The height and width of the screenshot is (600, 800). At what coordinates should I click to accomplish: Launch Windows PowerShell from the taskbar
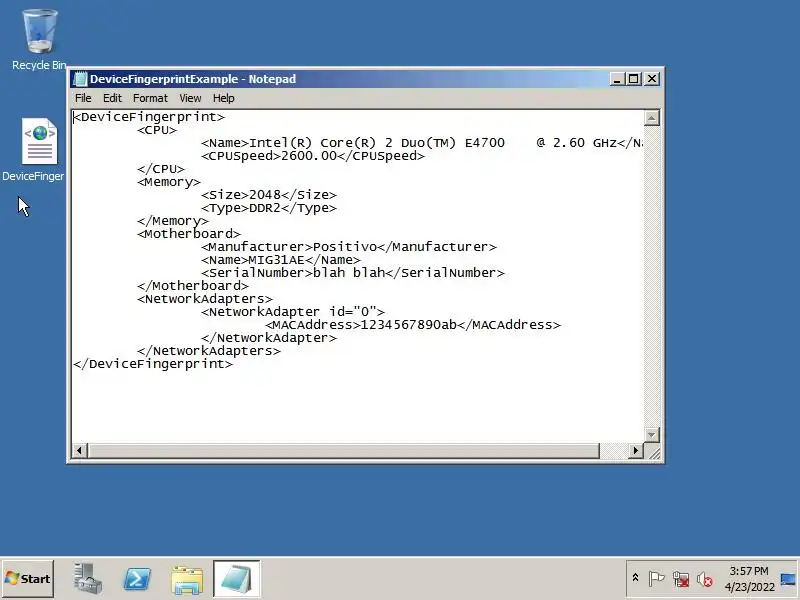(137, 579)
